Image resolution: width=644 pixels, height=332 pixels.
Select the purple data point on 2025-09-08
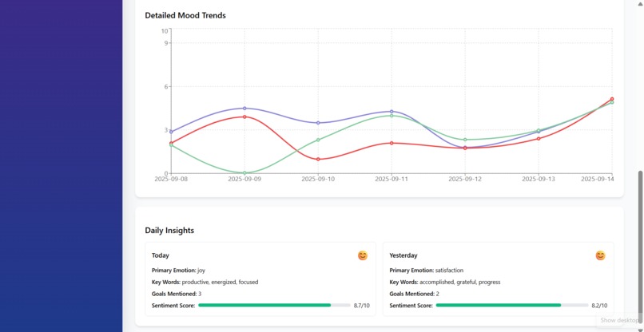pyautogui.click(x=171, y=132)
